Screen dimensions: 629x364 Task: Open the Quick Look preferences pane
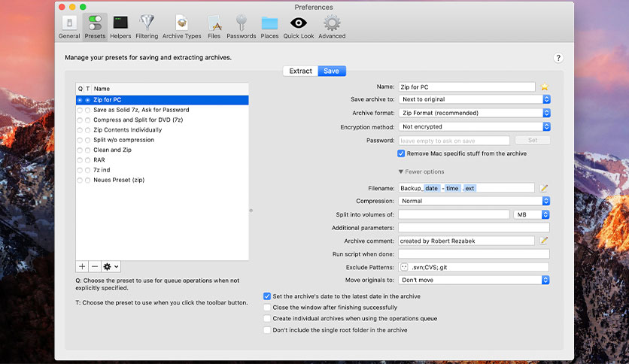pyautogui.click(x=299, y=27)
